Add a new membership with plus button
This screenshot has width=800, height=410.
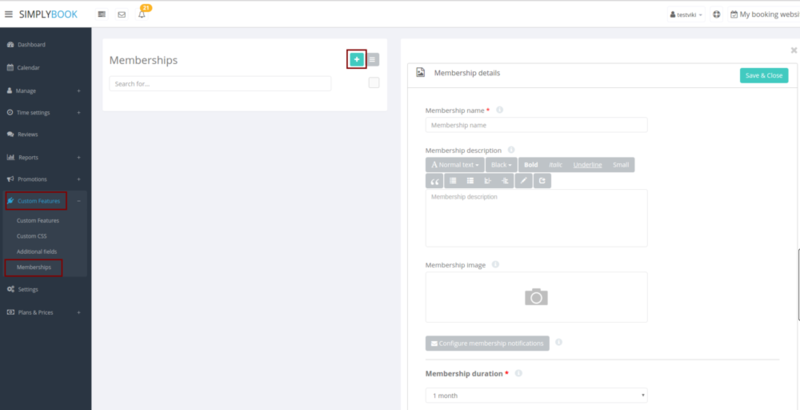tap(357, 60)
